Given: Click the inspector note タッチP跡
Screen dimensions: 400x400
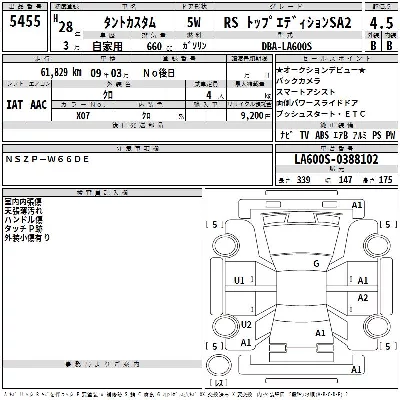Looking at the screenshot, I should pyautogui.click(x=23, y=229).
